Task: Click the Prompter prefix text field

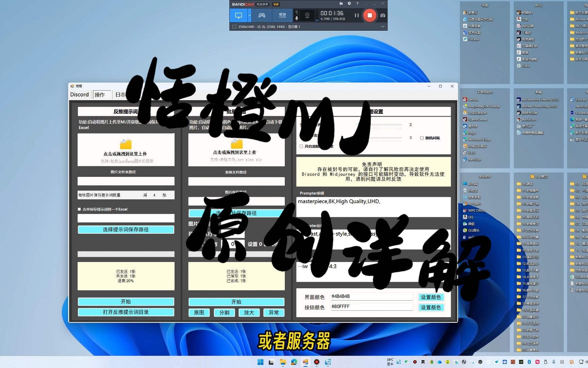Action: tap(373, 206)
